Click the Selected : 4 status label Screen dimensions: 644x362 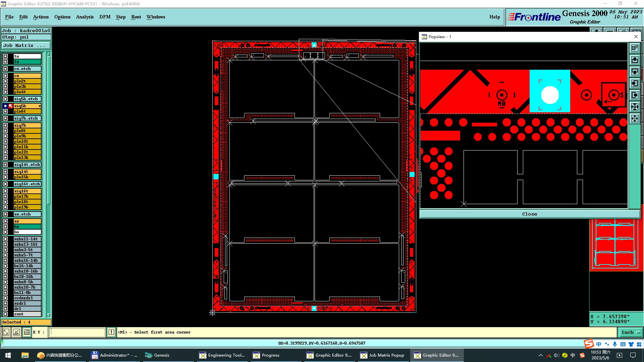click(26, 322)
